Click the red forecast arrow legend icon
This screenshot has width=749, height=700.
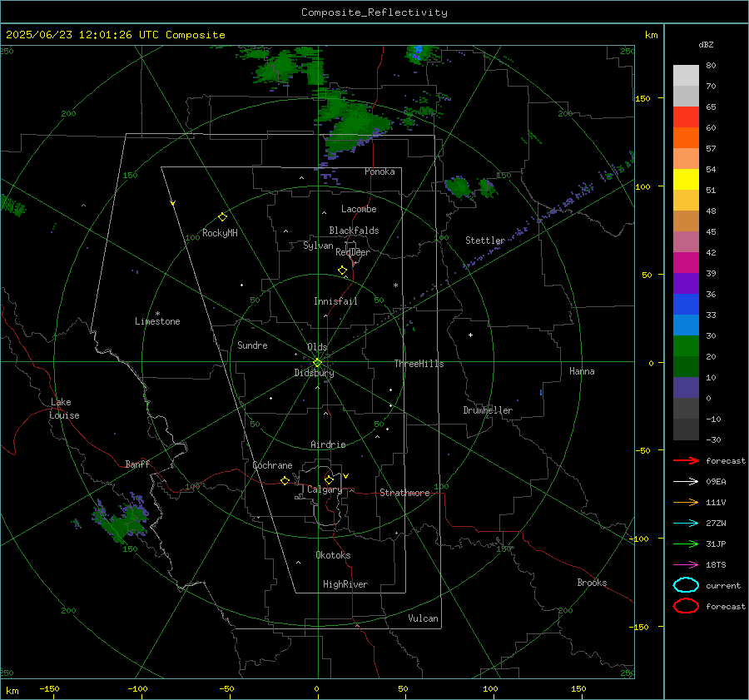[686, 460]
